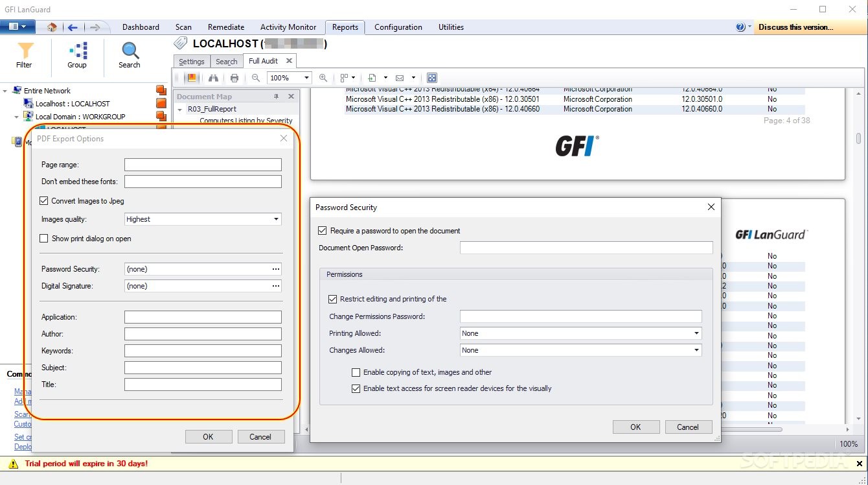This screenshot has height=485, width=868.
Task: Switch report to full screen mode icon
Action: [432, 77]
